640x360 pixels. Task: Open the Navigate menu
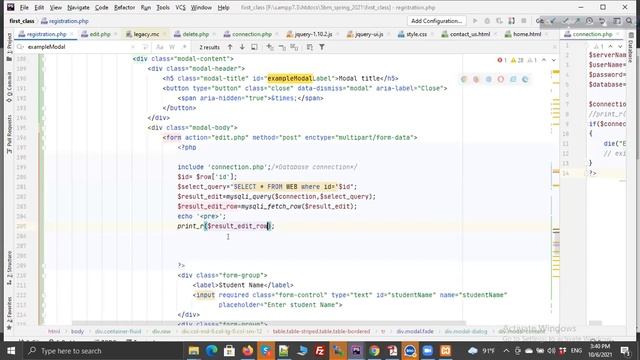click(78, 7)
